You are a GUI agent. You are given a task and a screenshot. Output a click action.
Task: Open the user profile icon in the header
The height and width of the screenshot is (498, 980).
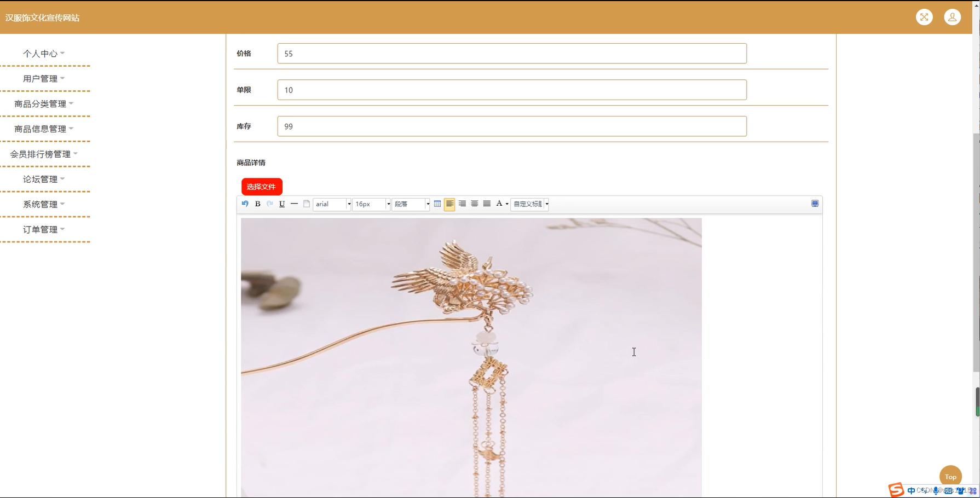952,17
